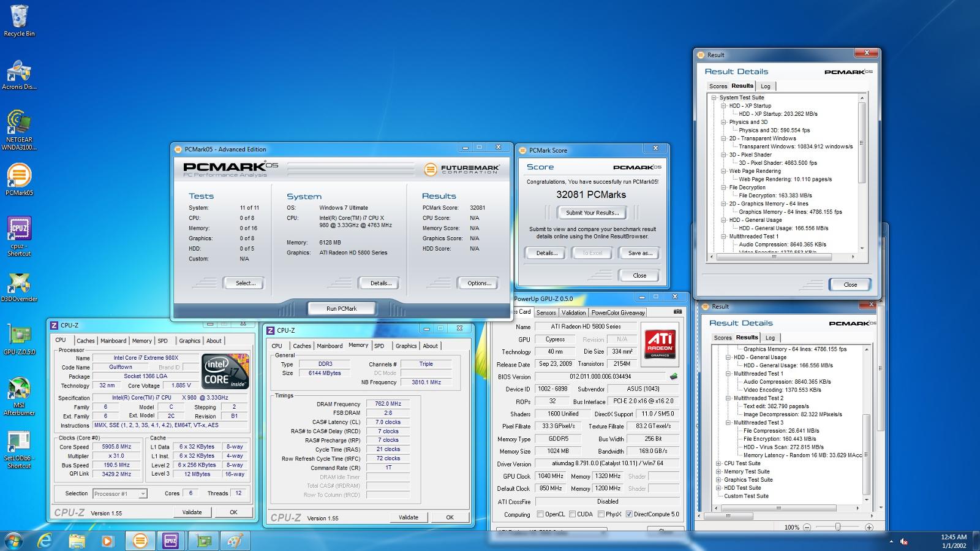Switch to PCMark05 taskbar button
The image size is (980, 551).
(x=140, y=541)
